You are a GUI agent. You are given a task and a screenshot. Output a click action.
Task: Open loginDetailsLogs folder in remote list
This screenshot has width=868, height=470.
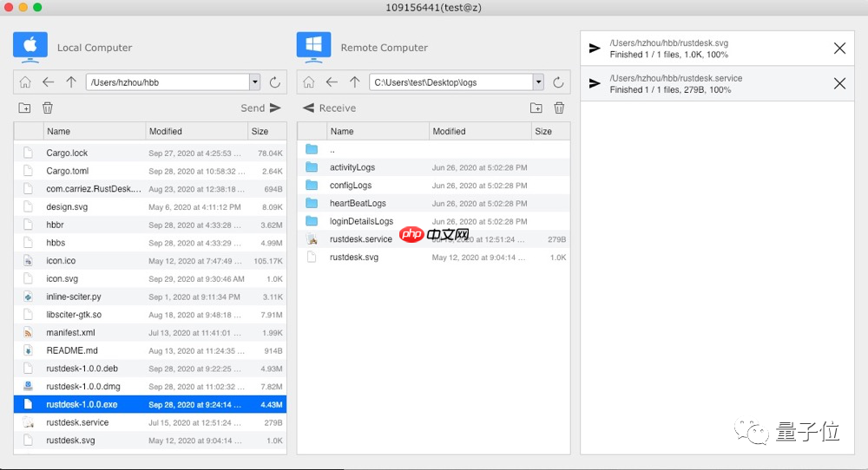click(433, 221)
